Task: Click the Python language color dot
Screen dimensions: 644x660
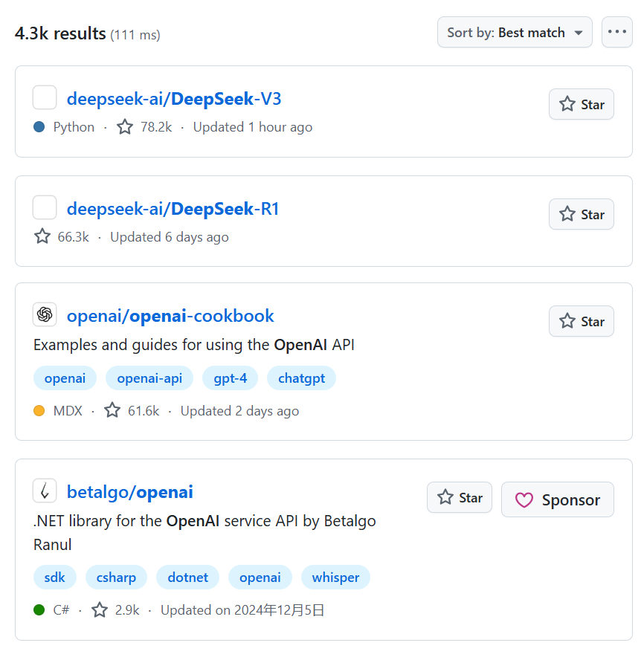Action: 38,126
